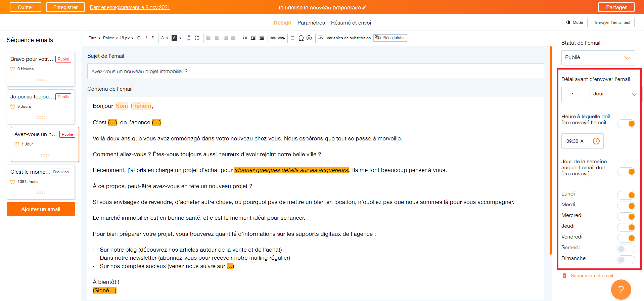644x301 pixels.
Task: Open the Police font dropdown
Action: [110, 38]
